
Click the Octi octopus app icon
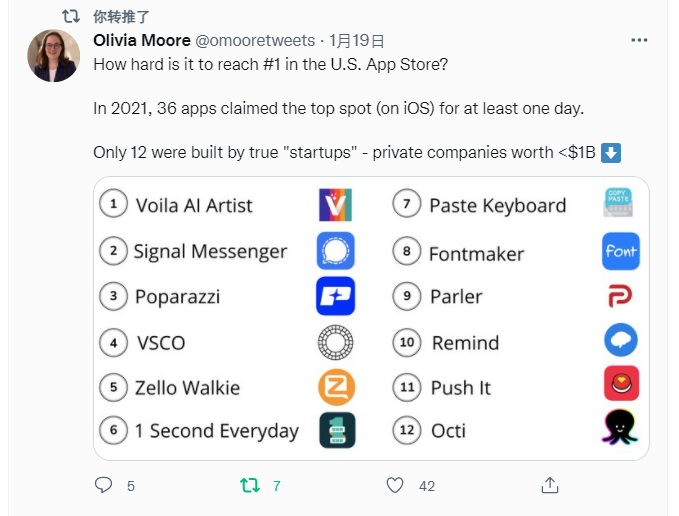click(x=621, y=428)
